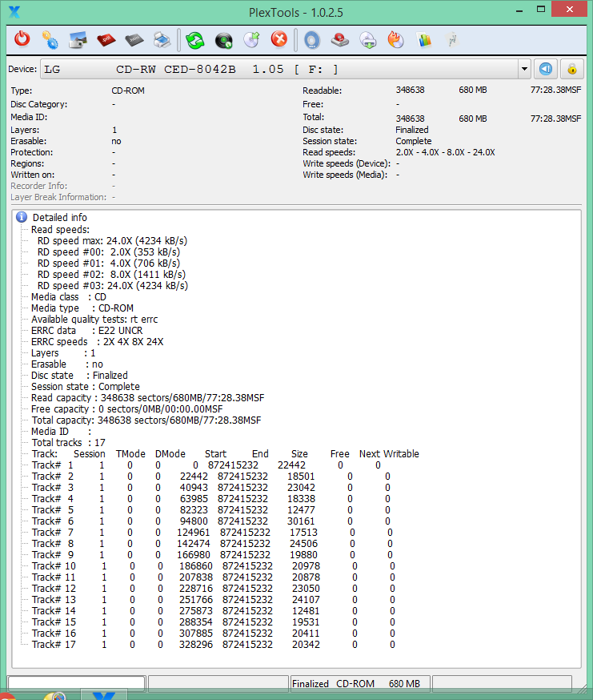Image resolution: width=593 pixels, height=700 pixels.
Task: Select the Read capacity row
Action: (148, 398)
